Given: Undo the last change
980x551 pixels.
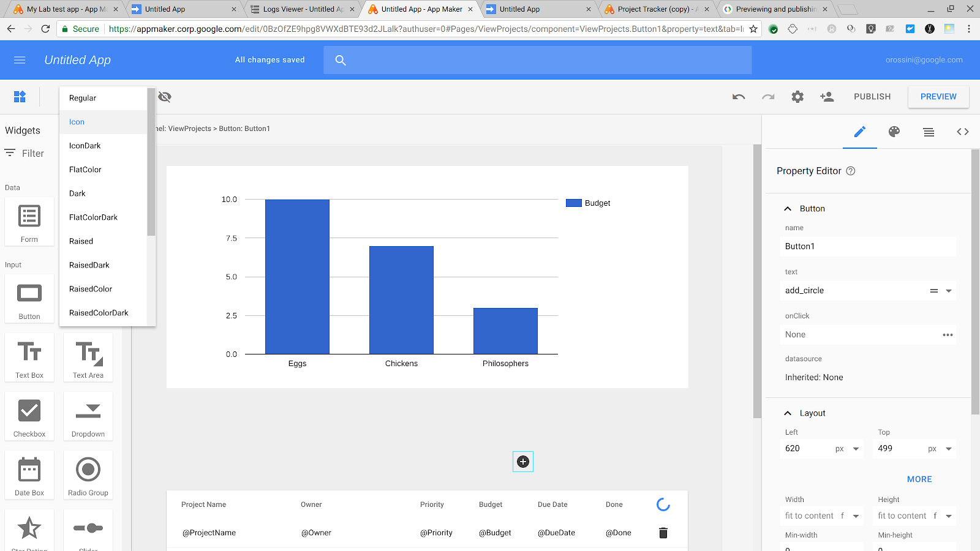Looking at the screenshot, I should [x=739, y=96].
